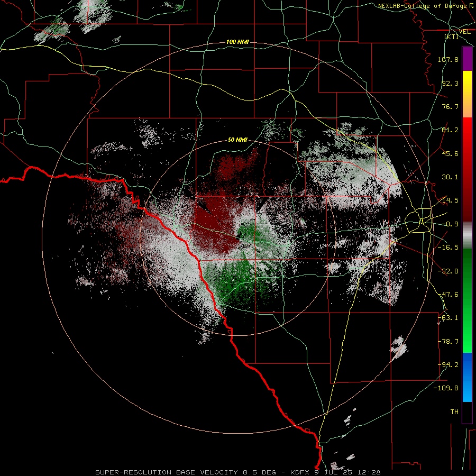Click the 30.1 velocity scale value

tap(450, 177)
